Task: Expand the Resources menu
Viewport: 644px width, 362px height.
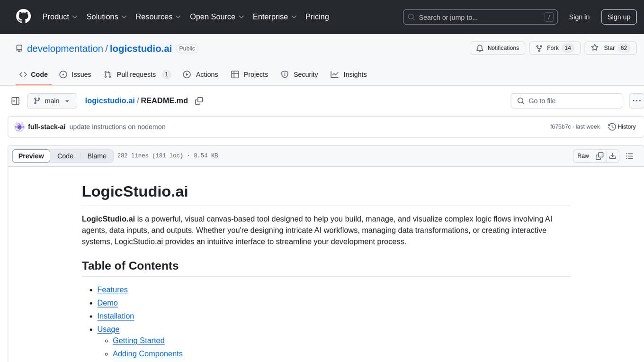Action: (x=158, y=17)
